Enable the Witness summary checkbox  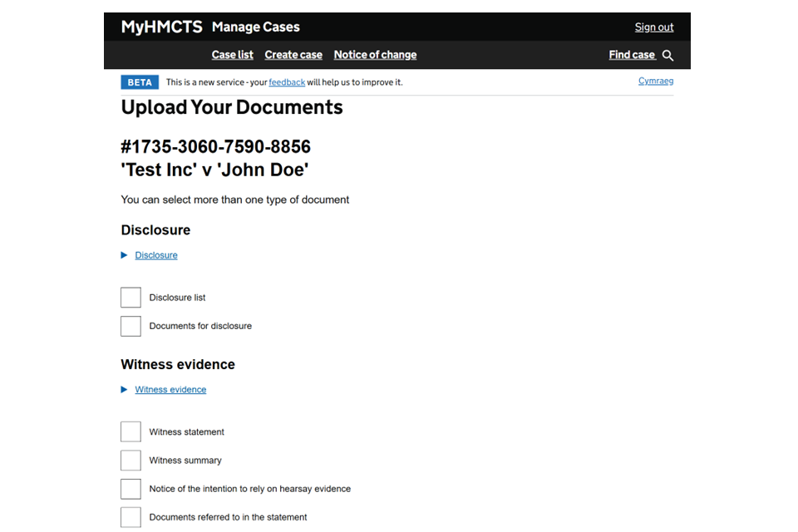point(131,461)
